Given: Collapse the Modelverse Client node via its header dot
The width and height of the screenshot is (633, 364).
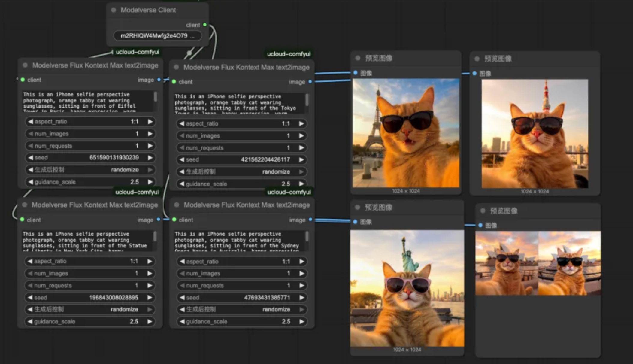Looking at the screenshot, I should (114, 10).
